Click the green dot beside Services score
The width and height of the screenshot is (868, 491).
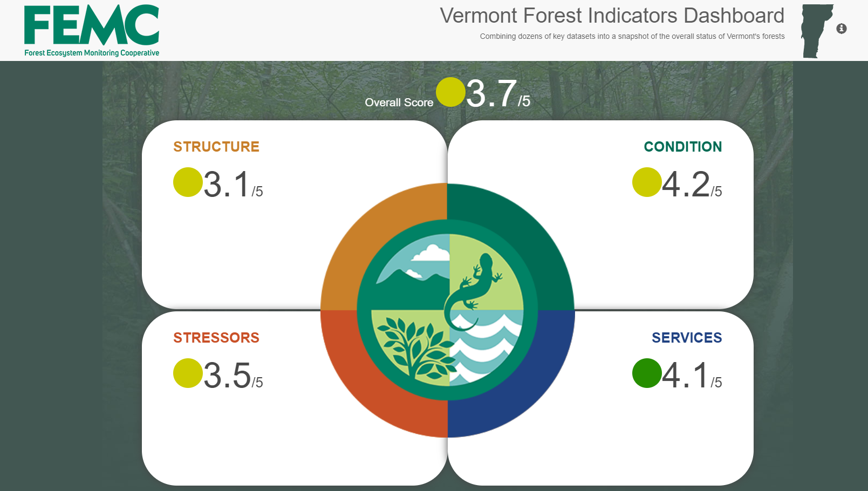click(x=647, y=373)
